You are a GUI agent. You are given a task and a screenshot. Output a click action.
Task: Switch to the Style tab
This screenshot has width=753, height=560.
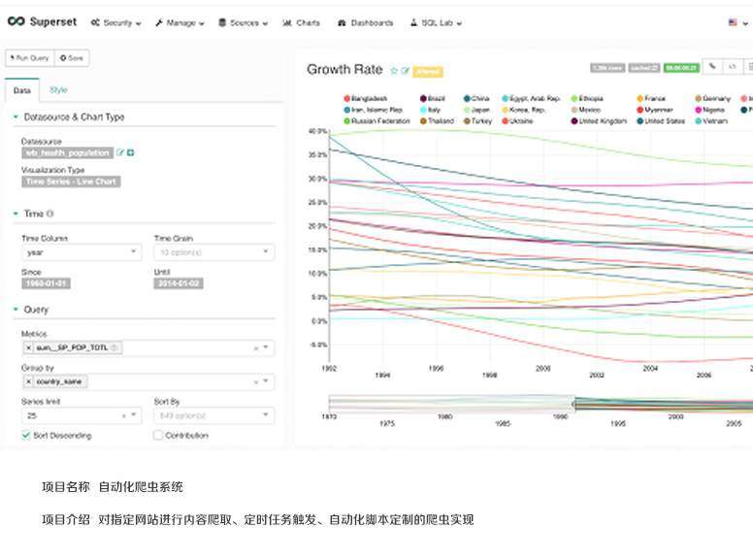point(58,90)
